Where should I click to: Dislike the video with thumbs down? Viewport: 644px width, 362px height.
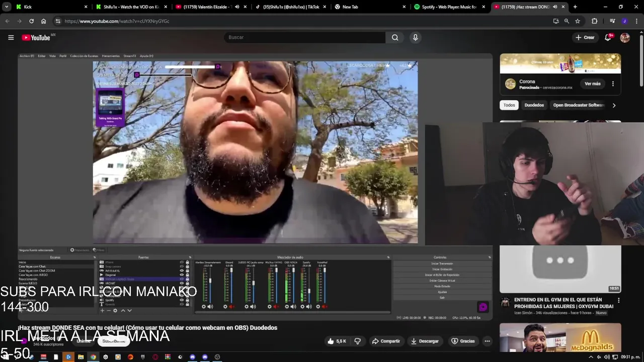click(x=358, y=341)
